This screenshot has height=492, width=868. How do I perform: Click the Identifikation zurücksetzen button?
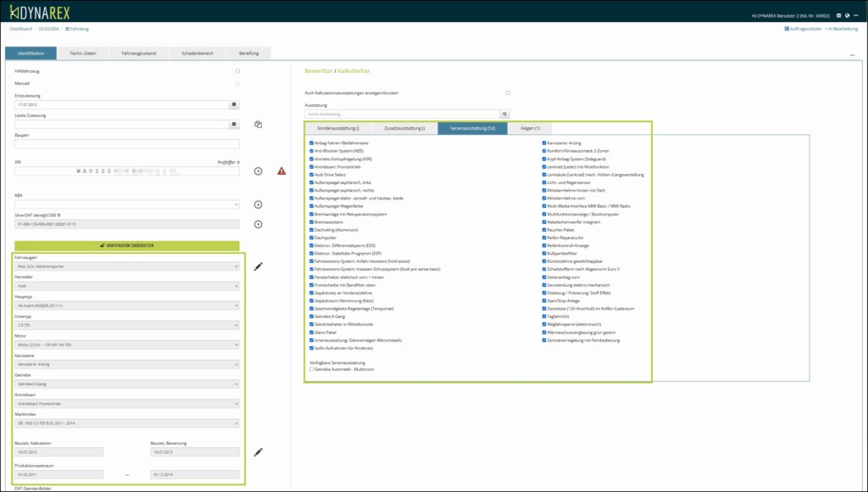pyautogui.click(x=127, y=245)
